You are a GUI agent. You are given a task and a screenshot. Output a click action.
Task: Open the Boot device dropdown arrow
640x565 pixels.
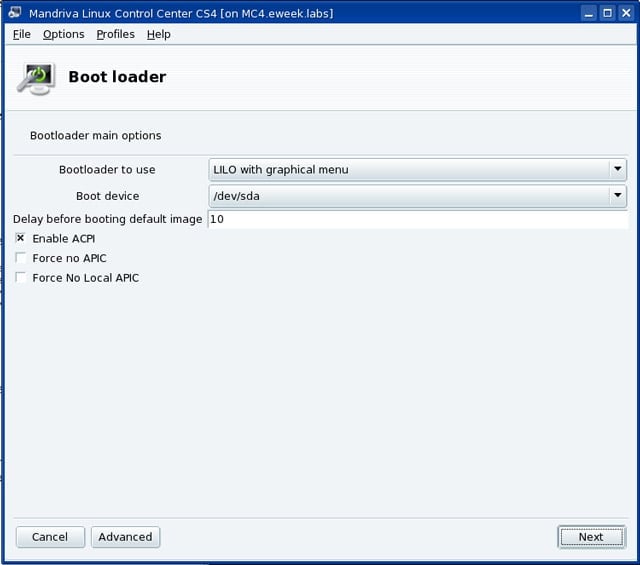618,196
